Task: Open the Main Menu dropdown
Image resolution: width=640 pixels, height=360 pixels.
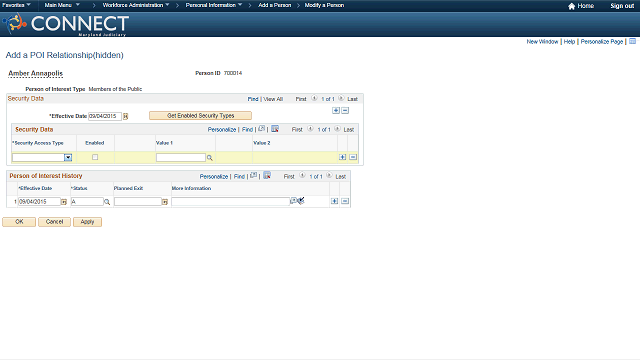Action: pos(62,5)
